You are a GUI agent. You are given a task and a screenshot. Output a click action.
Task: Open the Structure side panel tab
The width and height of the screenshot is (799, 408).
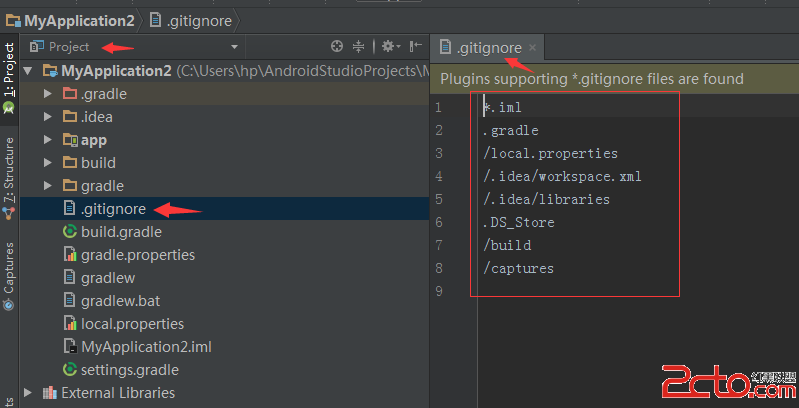(x=9, y=175)
